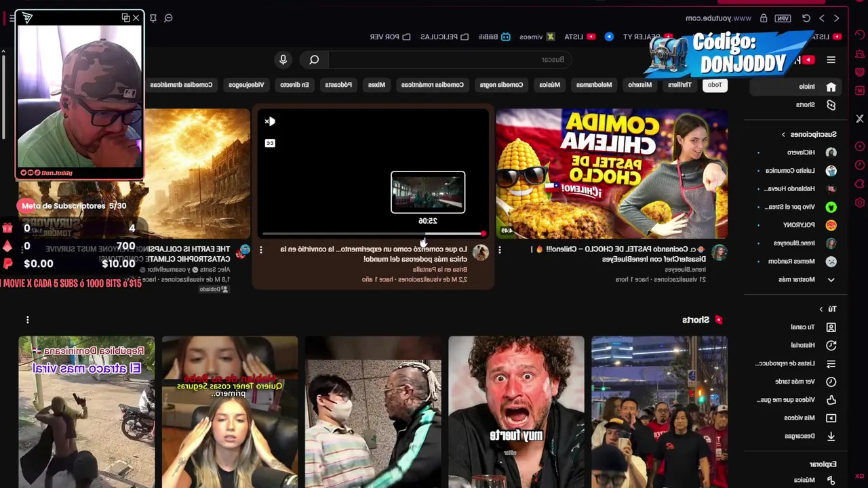Open the Inicio home icon in sidebar

[x=831, y=87]
